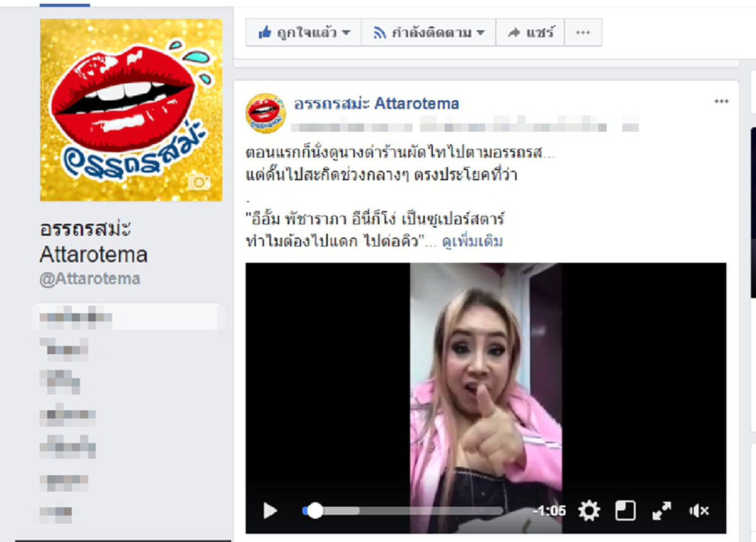
Task: Open the กำลังติดตาม dropdown options
Action: point(481,32)
